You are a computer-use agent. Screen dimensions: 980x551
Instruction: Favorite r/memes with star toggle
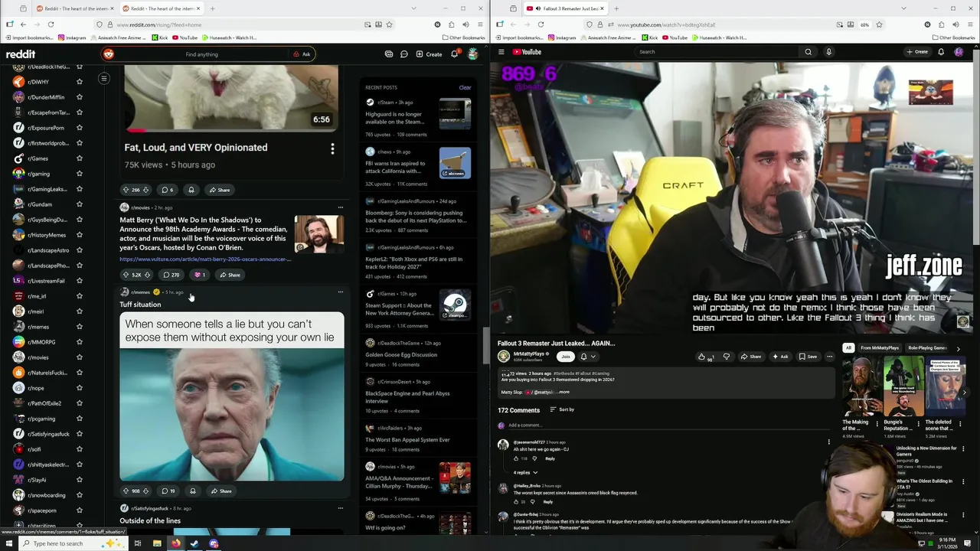[79, 327]
